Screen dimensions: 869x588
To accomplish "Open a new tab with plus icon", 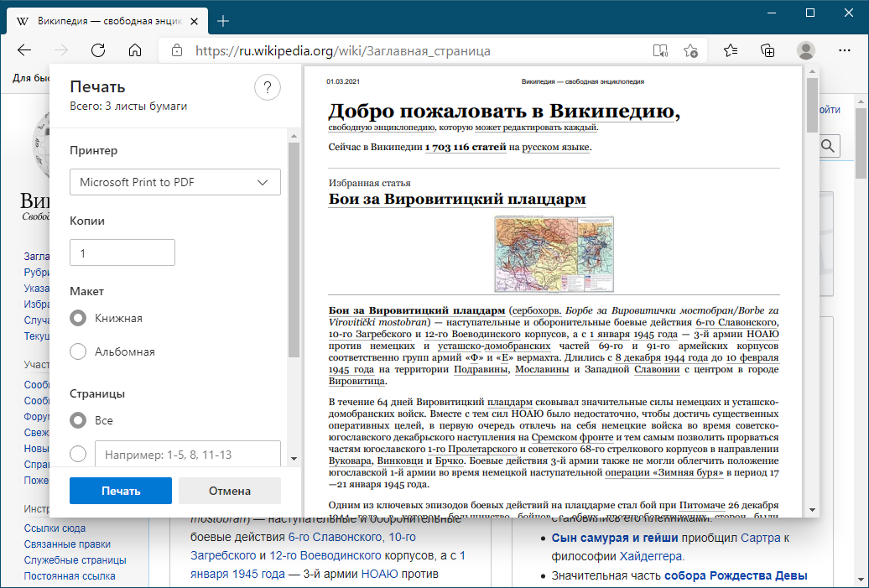I will coord(223,21).
